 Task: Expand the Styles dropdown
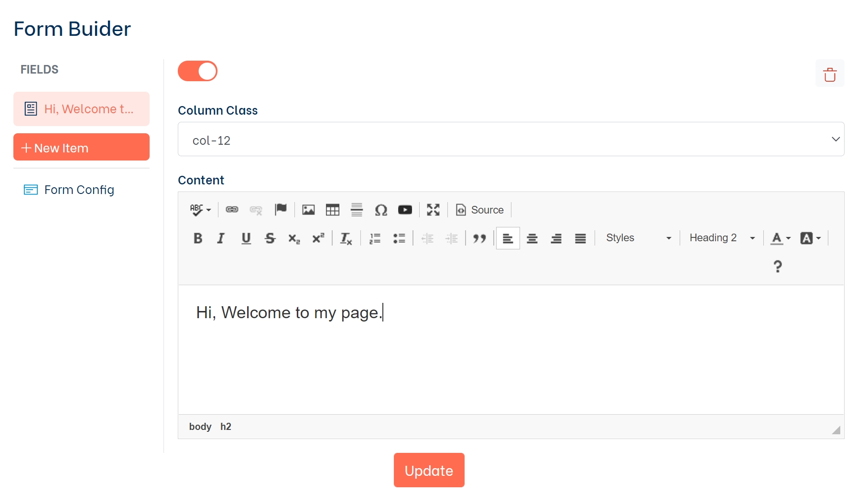[638, 238]
